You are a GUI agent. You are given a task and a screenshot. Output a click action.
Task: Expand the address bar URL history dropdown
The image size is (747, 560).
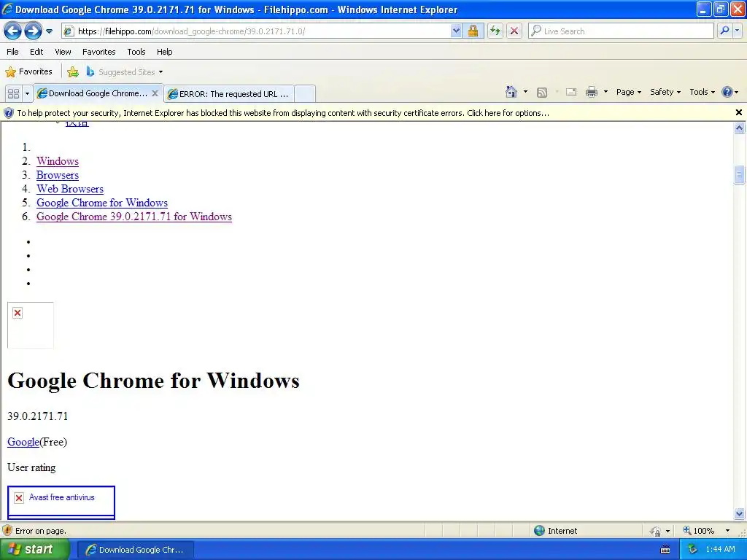(x=456, y=31)
